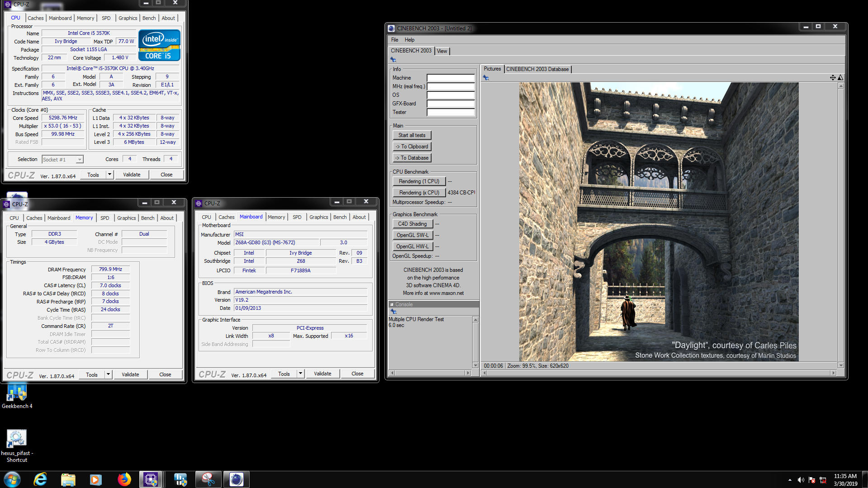Click the Console panel vertical scrollbar down arrow
The image size is (868, 488).
(475, 365)
